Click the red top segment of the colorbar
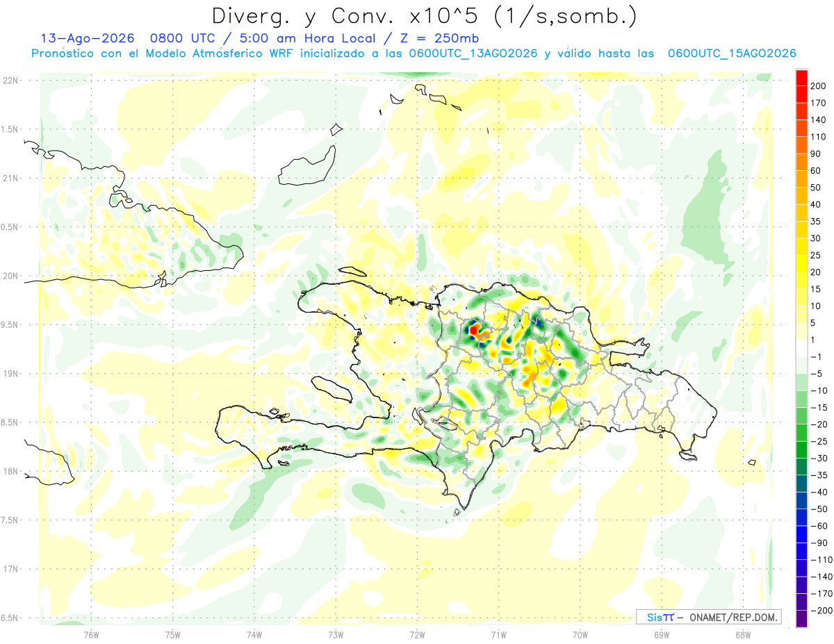This screenshot has height=644, width=834. 801,77
